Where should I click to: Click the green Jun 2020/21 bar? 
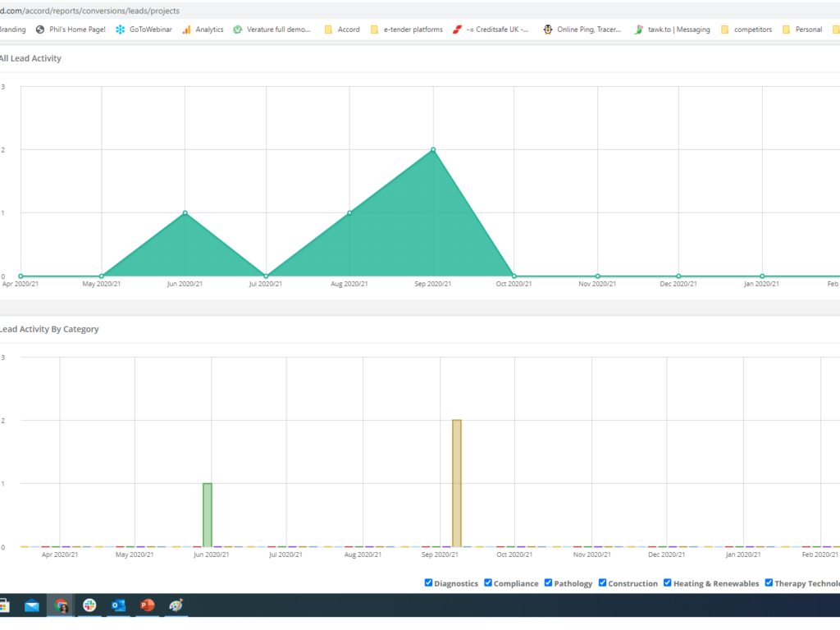click(208, 514)
